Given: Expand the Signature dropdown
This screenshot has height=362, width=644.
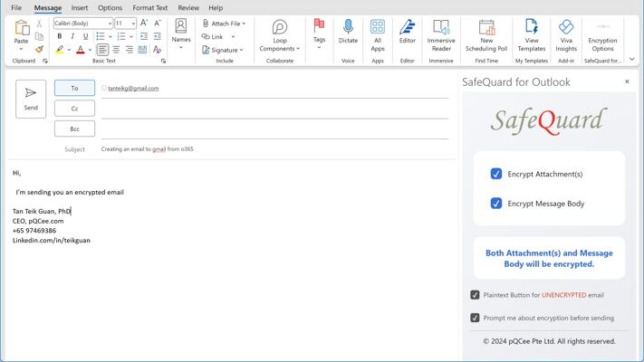Looking at the screenshot, I should (242, 50).
